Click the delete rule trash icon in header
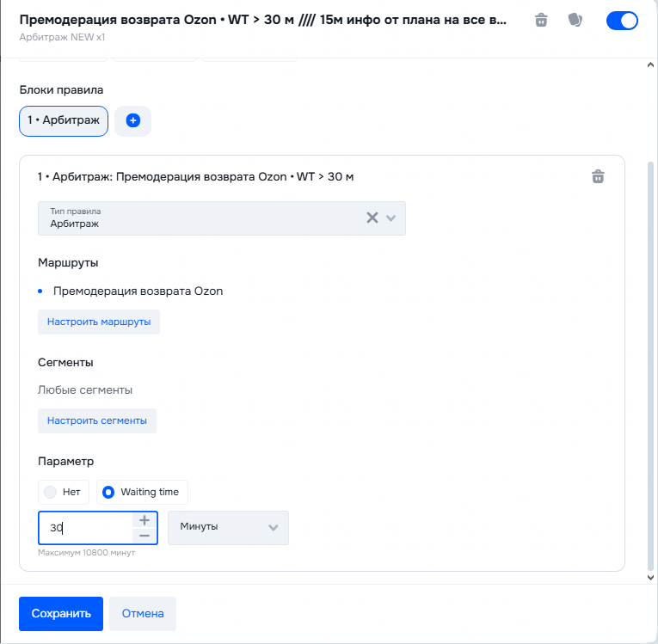The image size is (658, 644). 541,21
